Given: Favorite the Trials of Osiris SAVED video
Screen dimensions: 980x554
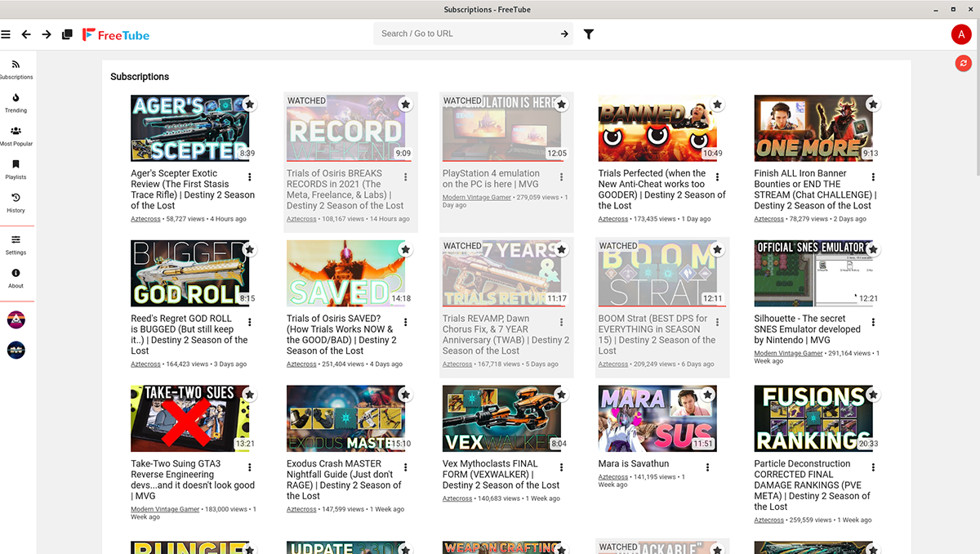Looking at the screenshot, I should [x=405, y=249].
